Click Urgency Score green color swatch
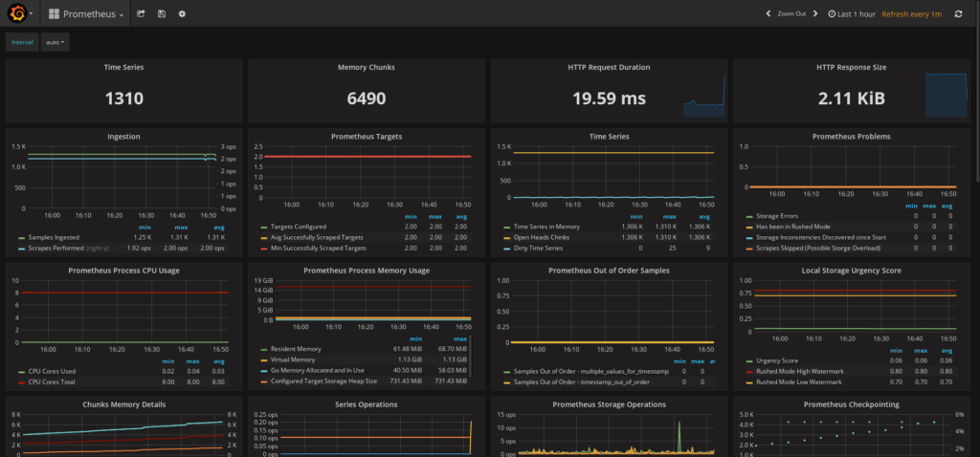This screenshot has width=980, height=457. 749,360
